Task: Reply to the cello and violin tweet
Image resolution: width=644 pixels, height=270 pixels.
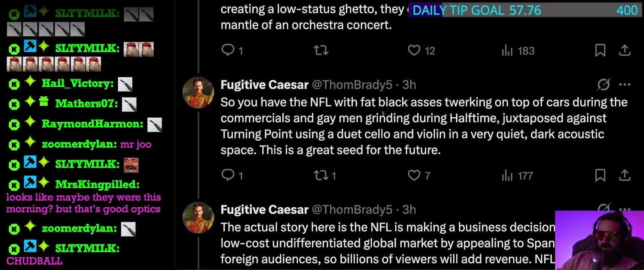Action: [x=228, y=175]
